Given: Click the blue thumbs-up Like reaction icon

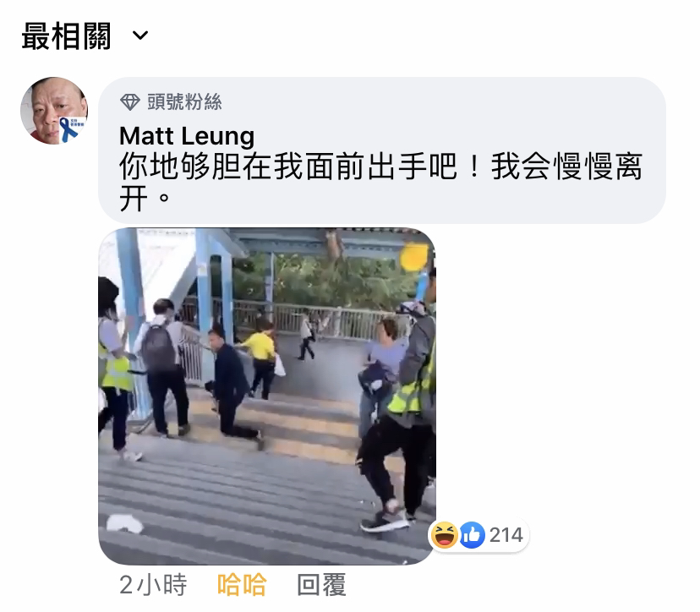Looking at the screenshot, I should coord(472,535).
